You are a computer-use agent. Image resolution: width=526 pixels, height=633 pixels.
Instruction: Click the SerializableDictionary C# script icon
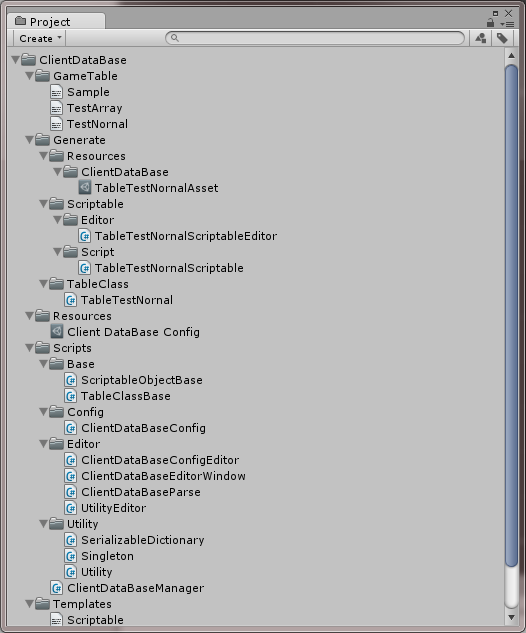pos(71,540)
